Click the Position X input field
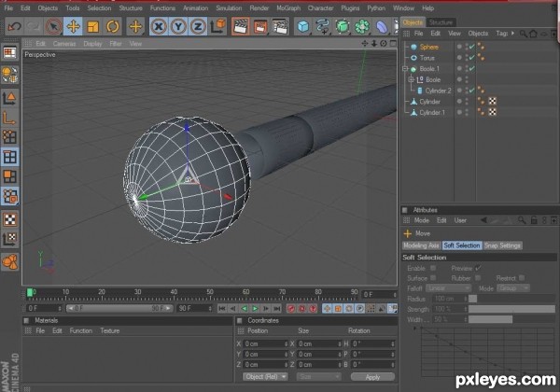 tap(266, 343)
